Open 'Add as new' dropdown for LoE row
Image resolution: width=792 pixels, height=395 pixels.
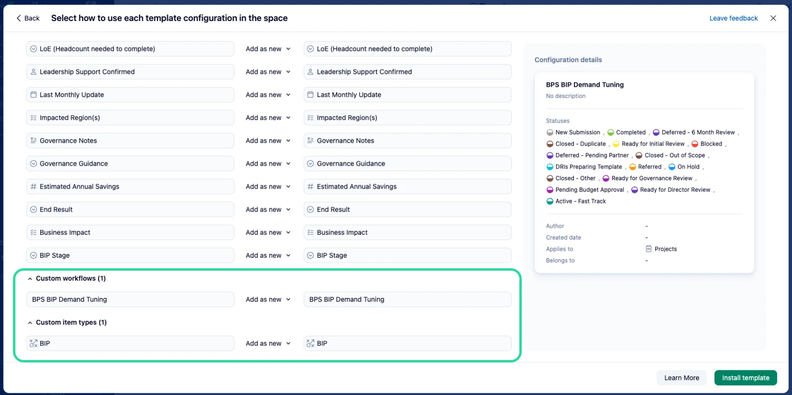(268, 49)
